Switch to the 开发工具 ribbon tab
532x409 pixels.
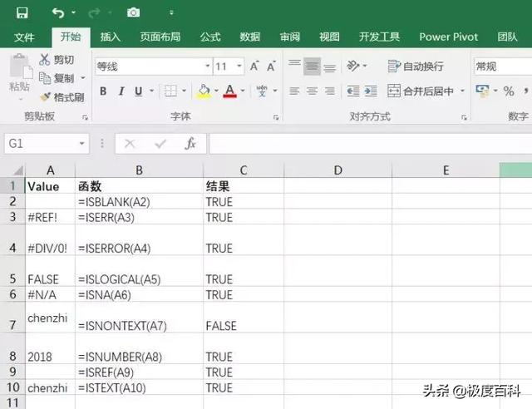(379, 37)
